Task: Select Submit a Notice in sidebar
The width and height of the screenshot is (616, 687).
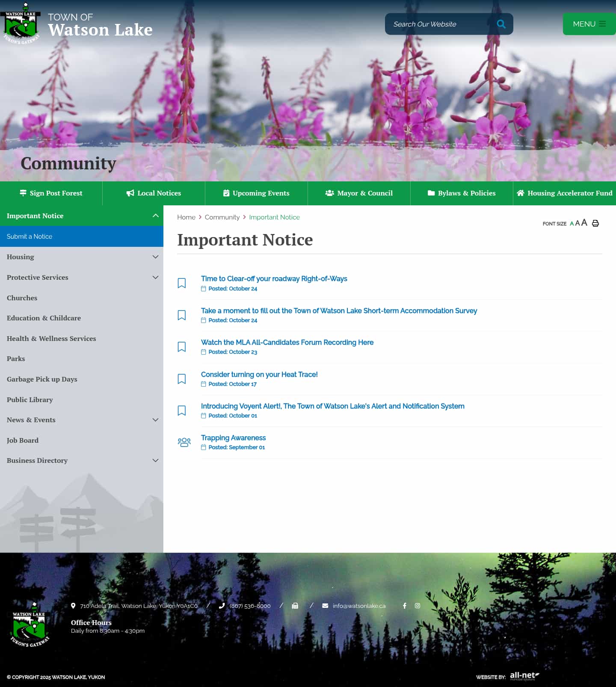Action: click(82, 237)
